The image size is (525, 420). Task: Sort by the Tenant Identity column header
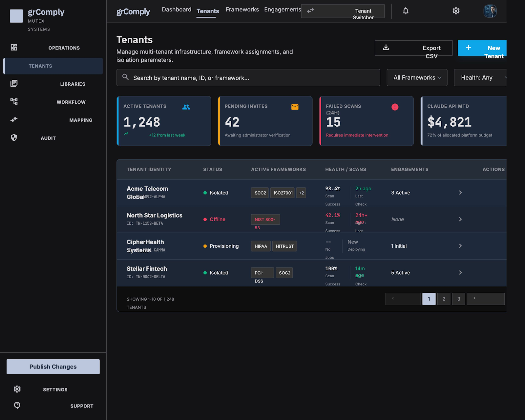pos(149,169)
